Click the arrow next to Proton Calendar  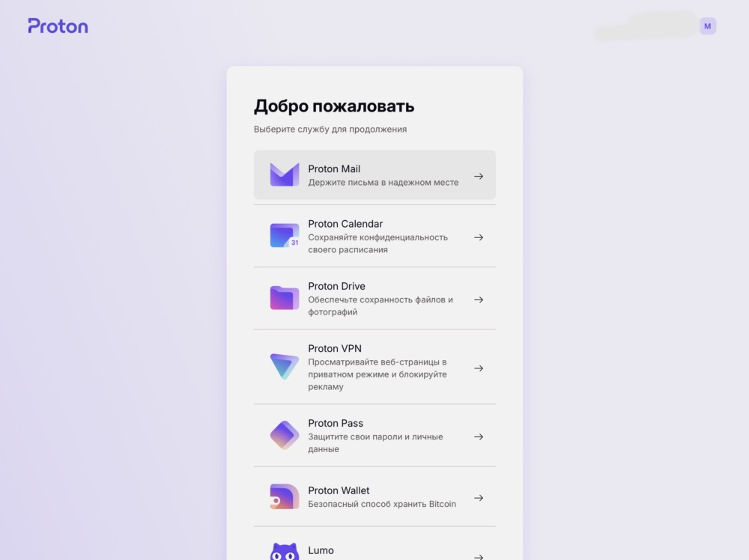pos(479,237)
